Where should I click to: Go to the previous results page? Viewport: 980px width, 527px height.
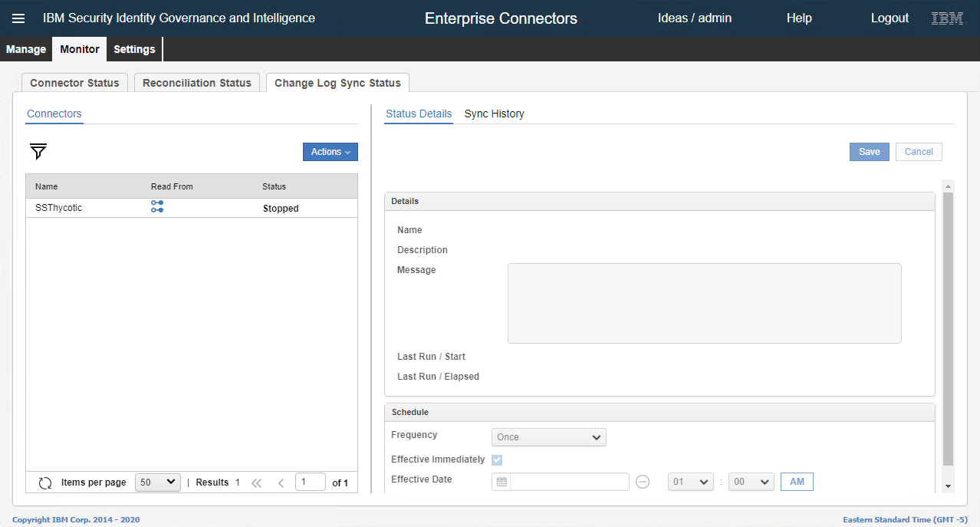tap(281, 483)
